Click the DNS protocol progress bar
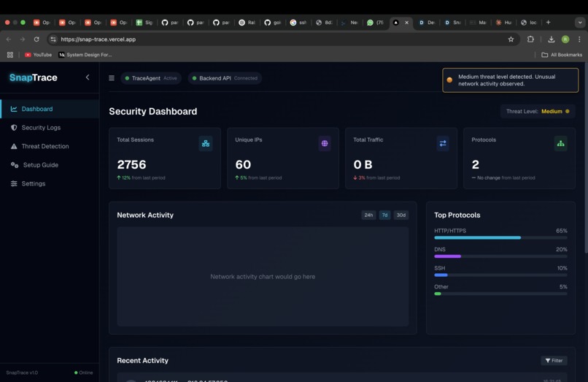 point(500,256)
